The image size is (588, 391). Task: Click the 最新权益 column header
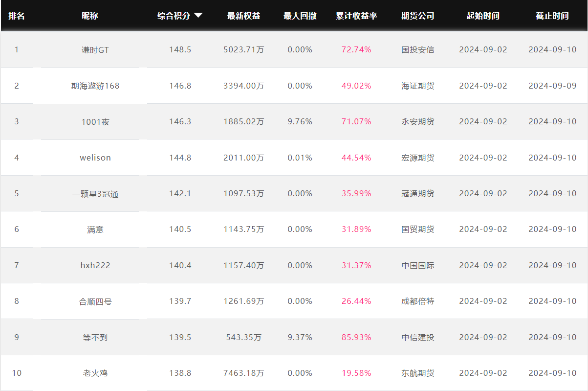click(x=244, y=16)
